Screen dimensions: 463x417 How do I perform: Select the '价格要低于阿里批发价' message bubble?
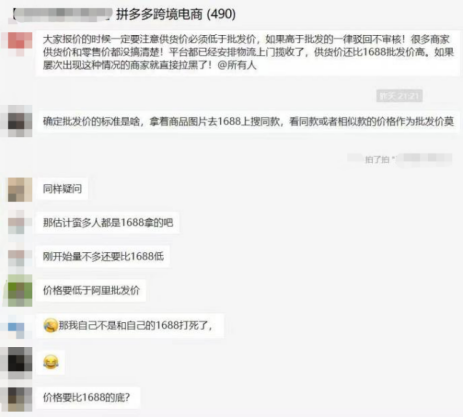[91, 290]
